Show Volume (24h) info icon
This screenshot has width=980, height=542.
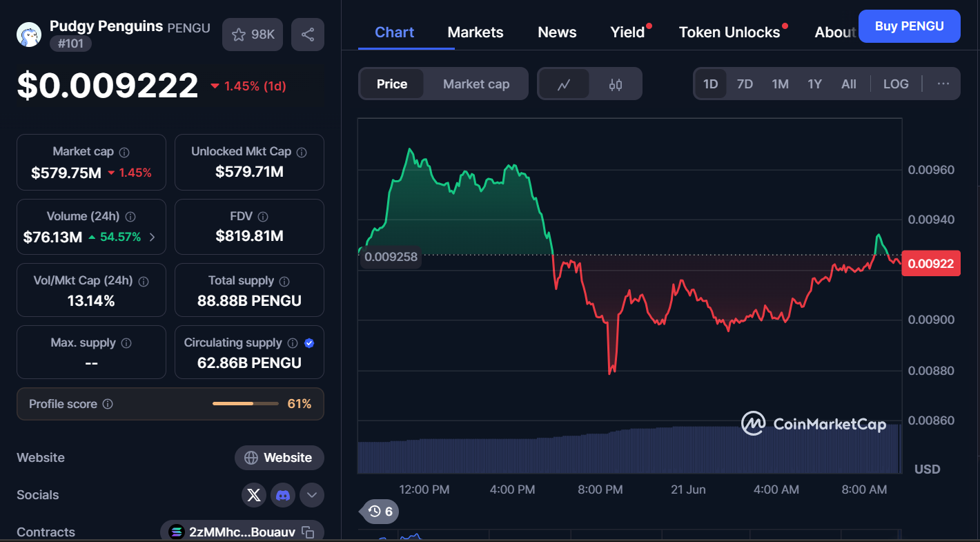click(130, 217)
